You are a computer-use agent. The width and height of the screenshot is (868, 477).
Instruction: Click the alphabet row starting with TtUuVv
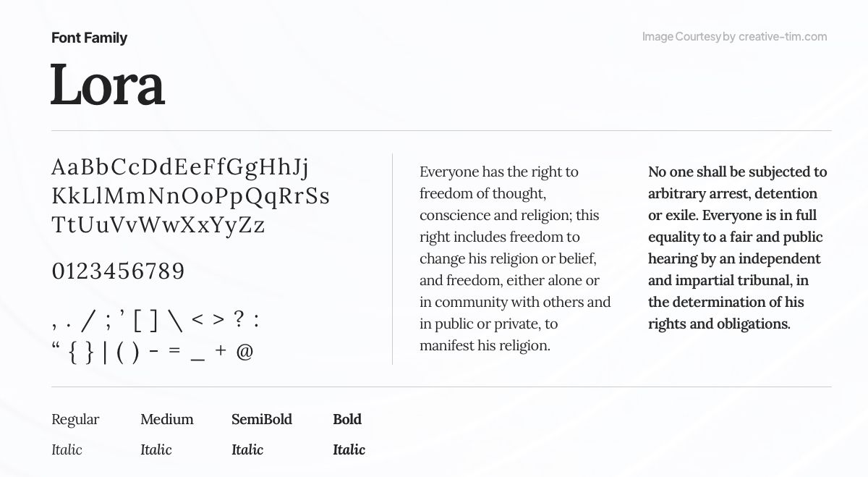tap(158, 225)
